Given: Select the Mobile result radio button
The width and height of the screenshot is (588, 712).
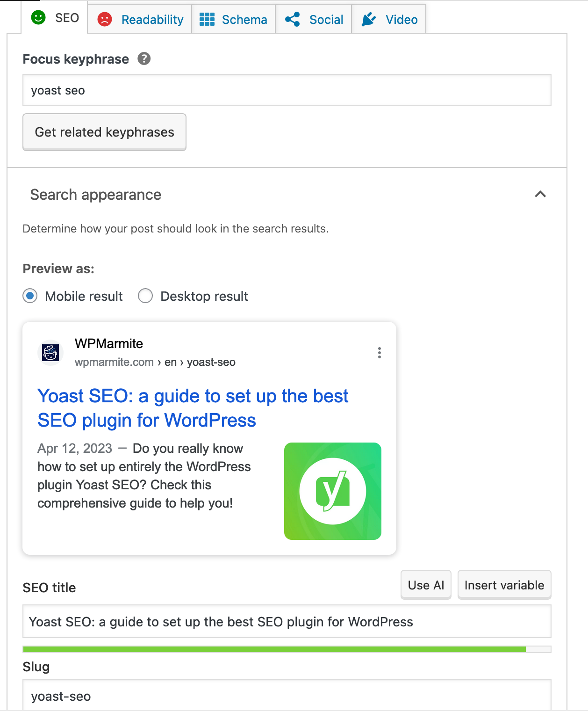Looking at the screenshot, I should pyautogui.click(x=29, y=296).
